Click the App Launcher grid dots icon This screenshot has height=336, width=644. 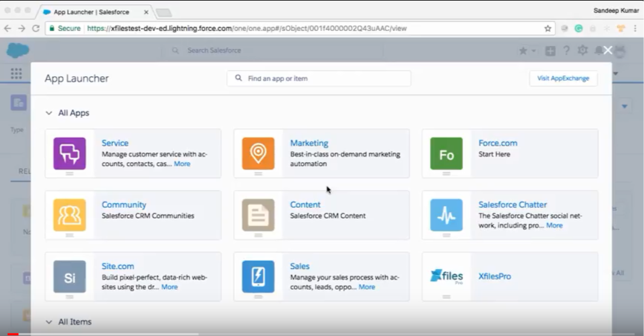[x=16, y=74]
